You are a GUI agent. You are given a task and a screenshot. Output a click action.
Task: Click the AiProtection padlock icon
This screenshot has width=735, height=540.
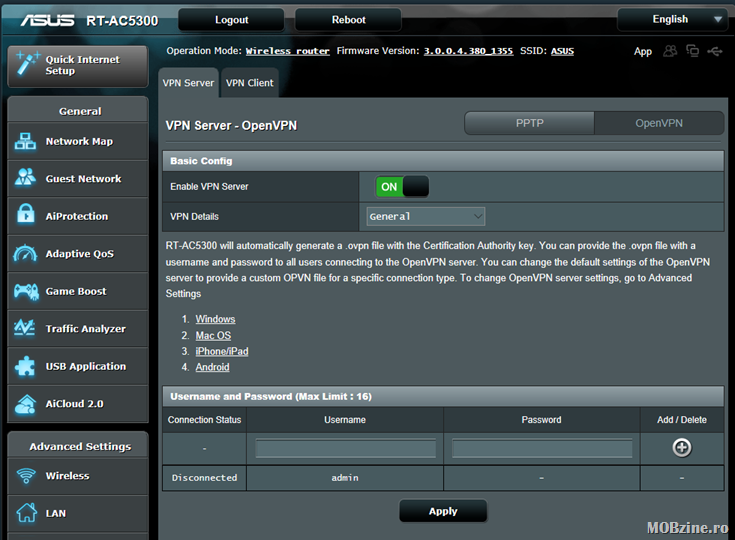point(26,215)
